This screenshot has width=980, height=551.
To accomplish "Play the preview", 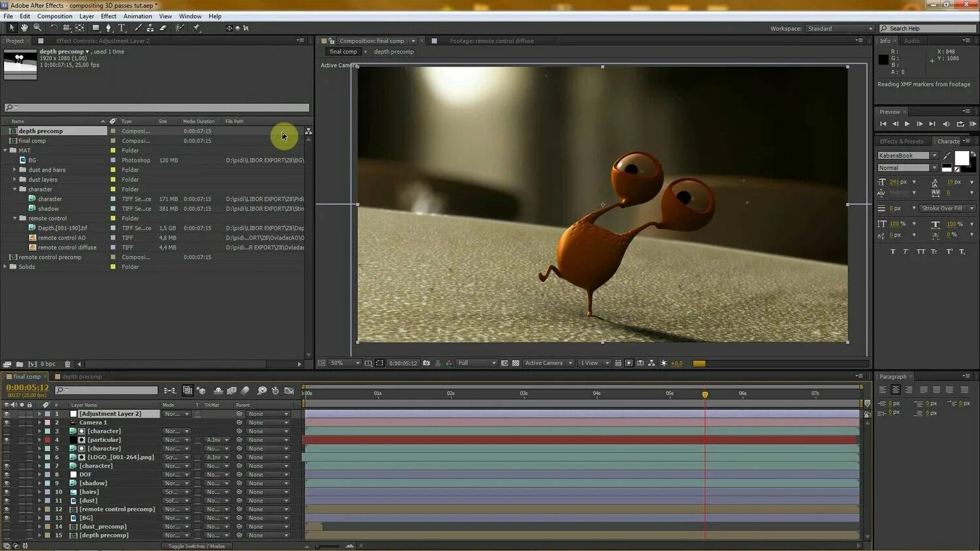I will point(907,124).
